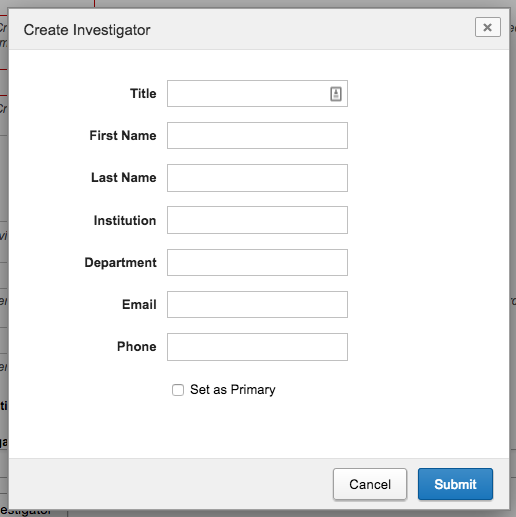Click the 'Email' field label

click(139, 304)
